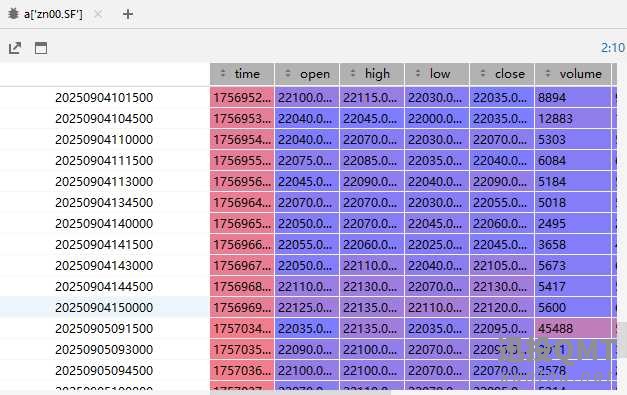Click the bug icon on a['zn00.SF'] tab
627x395 pixels.
point(14,14)
